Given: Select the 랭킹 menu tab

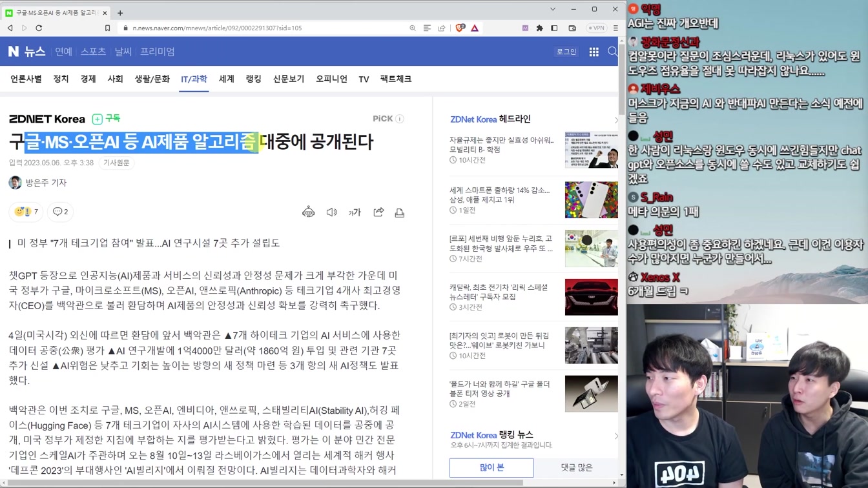Looking at the screenshot, I should pos(253,79).
